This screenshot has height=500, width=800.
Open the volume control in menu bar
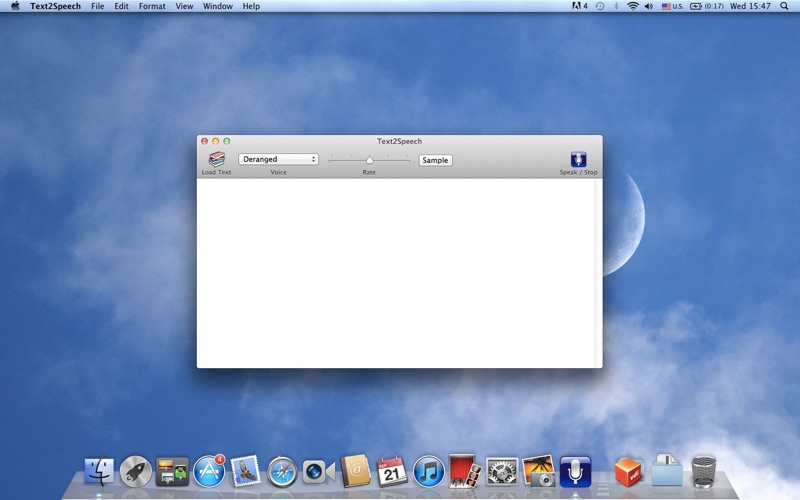click(x=648, y=6)
